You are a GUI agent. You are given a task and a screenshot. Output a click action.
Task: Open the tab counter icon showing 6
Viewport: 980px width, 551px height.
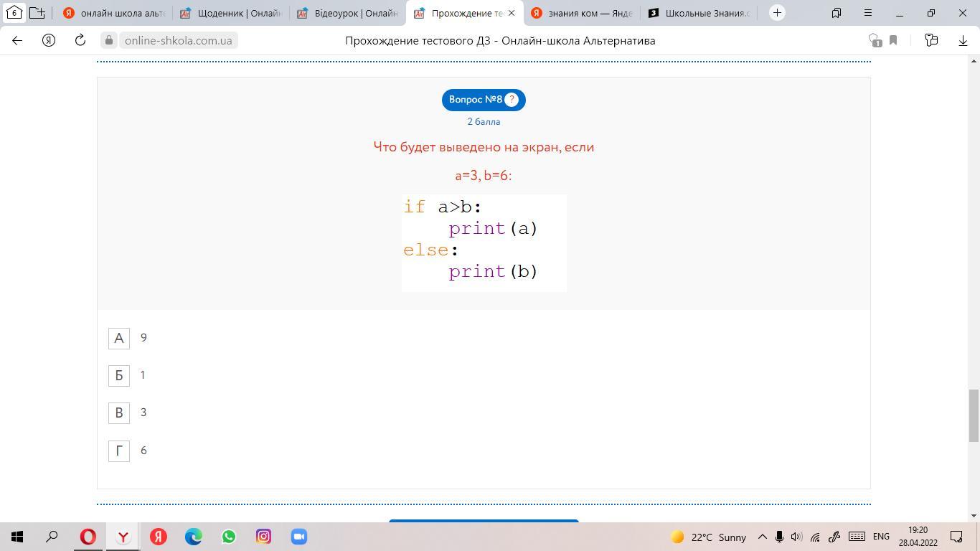tap(14, 13)
